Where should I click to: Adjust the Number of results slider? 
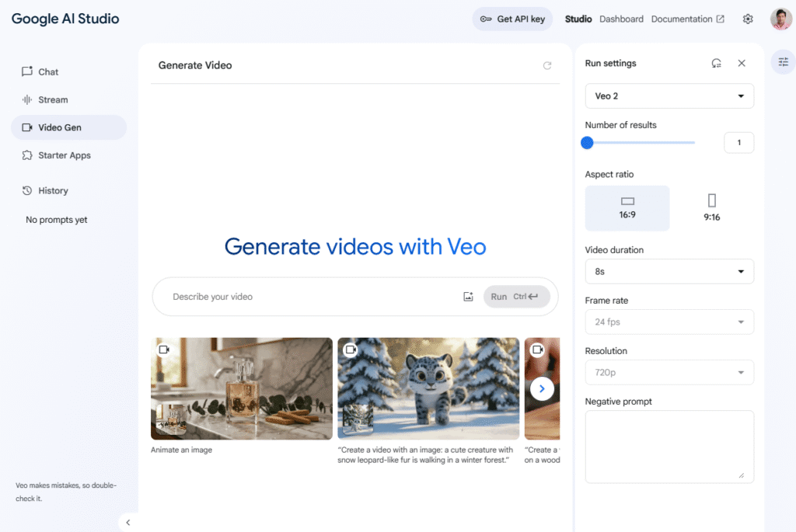(x=640, y=142)
